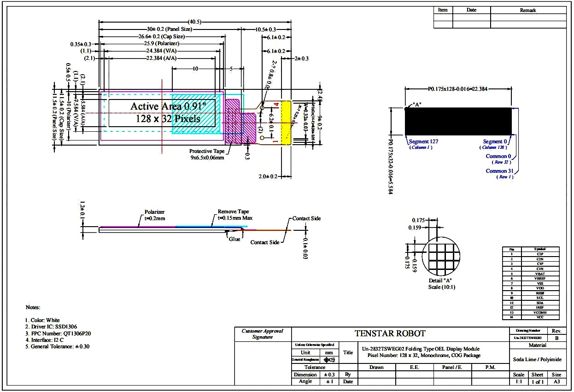Click the projection symbol beside General Roughness
574x392 pixels.
click(x=329, y=360)
